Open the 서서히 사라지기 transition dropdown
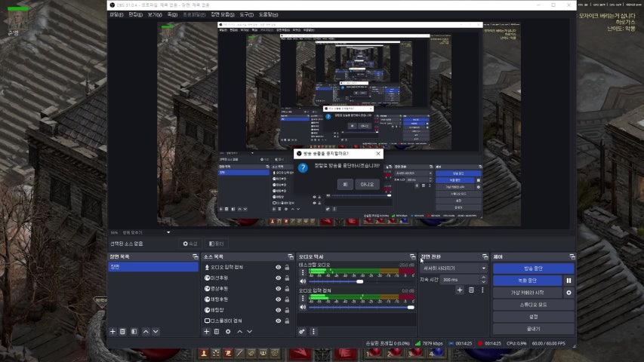Screen dimensions: 644x362 pyautogui.click(x=454, y=268)
